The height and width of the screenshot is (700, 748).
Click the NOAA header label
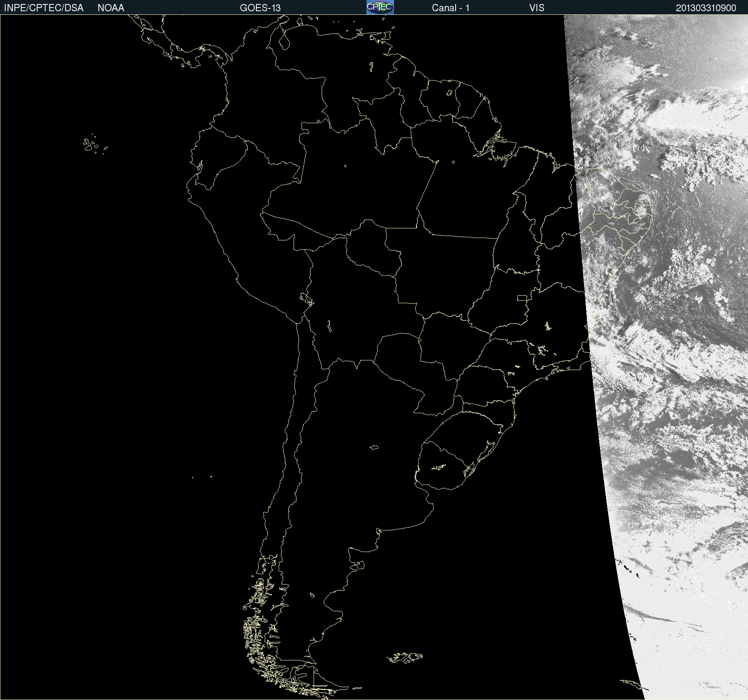[x=111, y=8]
